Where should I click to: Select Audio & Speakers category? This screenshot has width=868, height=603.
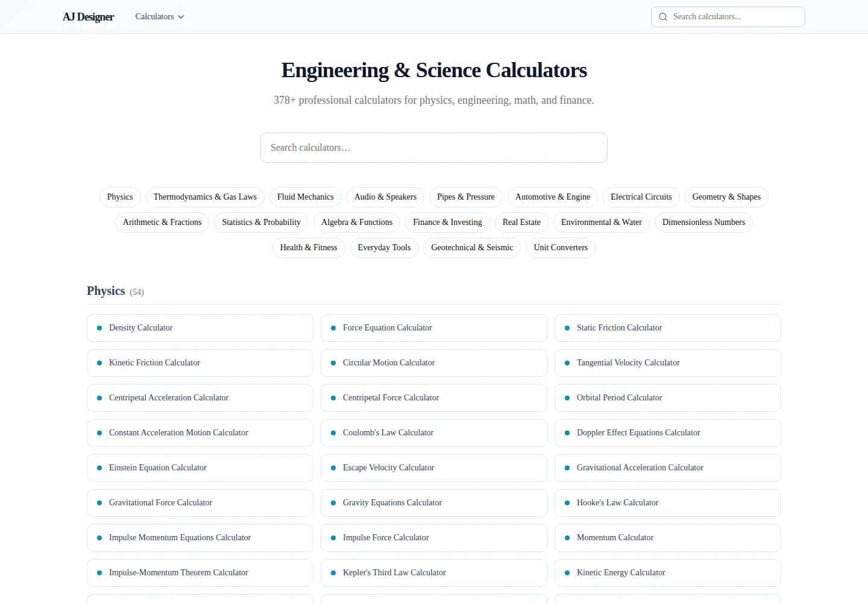385,197
